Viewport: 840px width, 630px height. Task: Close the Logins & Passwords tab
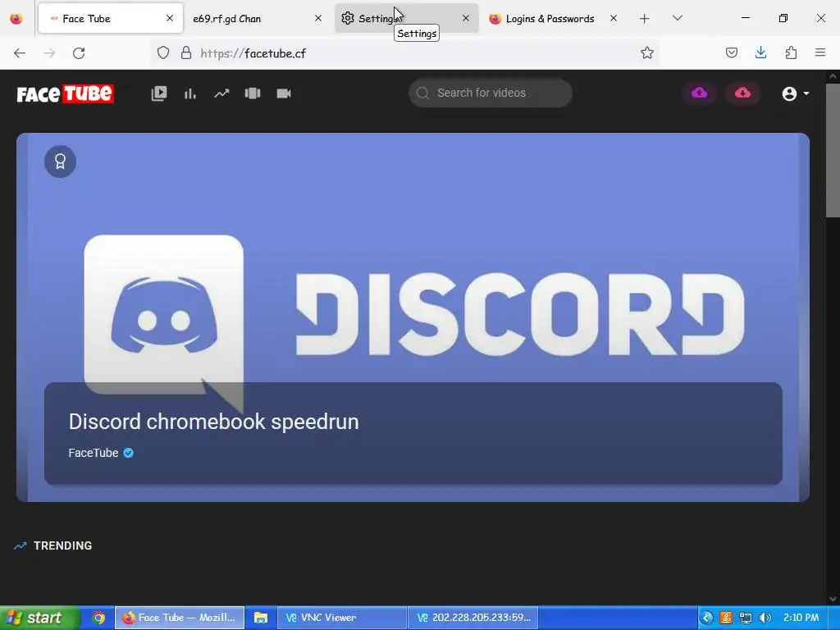click(614, 18)
